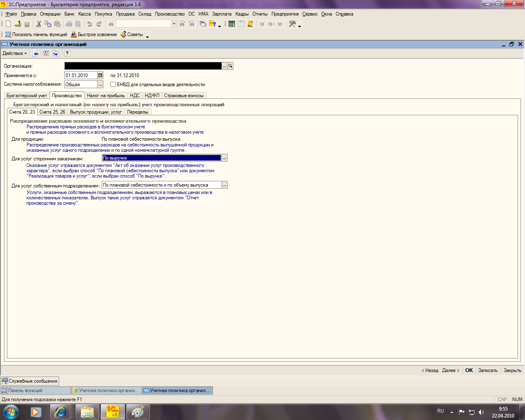Viewport: 525px width, 420px height.
Task: Toggle ЕНВД для отдельных видов деятельности checkbox
Action: (x=113, y=84)
